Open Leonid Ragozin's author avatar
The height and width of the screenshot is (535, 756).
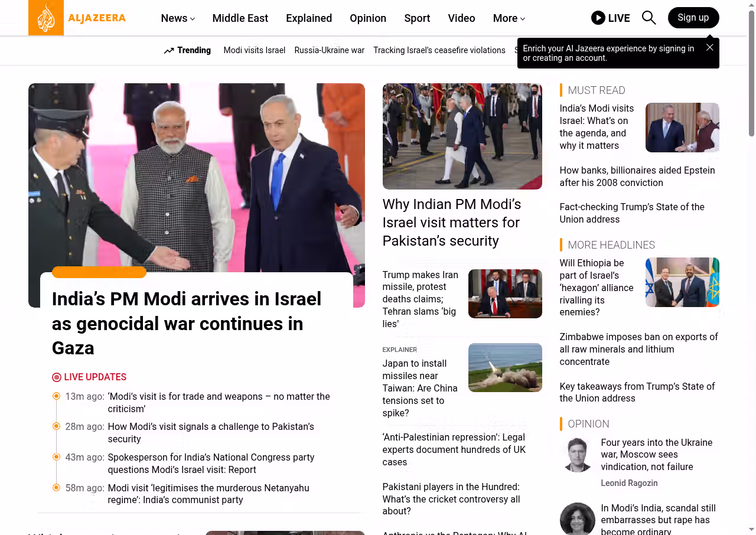click(576, 455)
